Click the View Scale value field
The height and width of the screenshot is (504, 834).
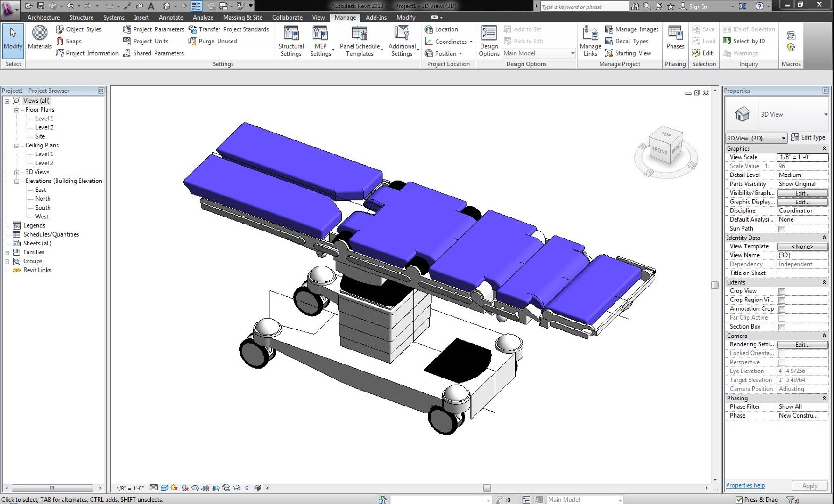point(802,157)
